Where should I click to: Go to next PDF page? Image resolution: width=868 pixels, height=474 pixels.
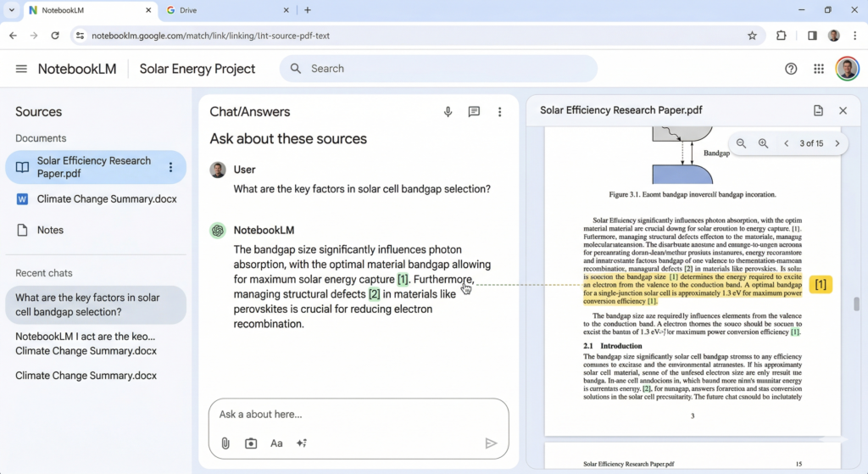[837, 143]
